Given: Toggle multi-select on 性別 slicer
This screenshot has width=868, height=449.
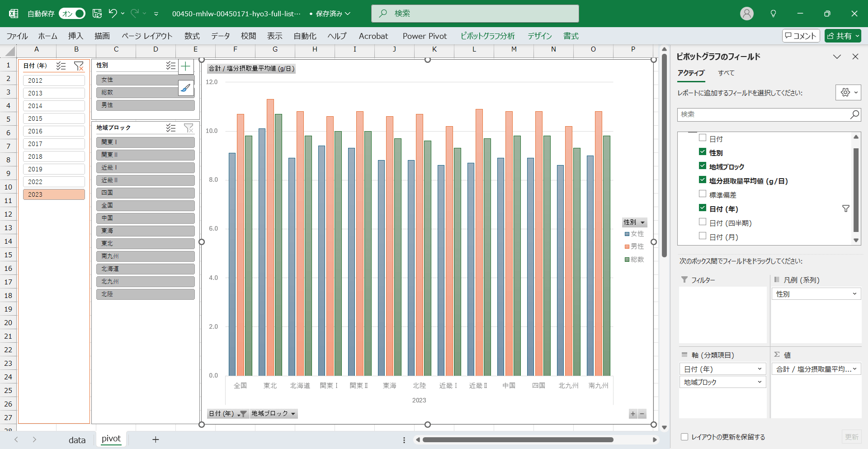Looking at the screenshot, I should [x=170, y=66].
